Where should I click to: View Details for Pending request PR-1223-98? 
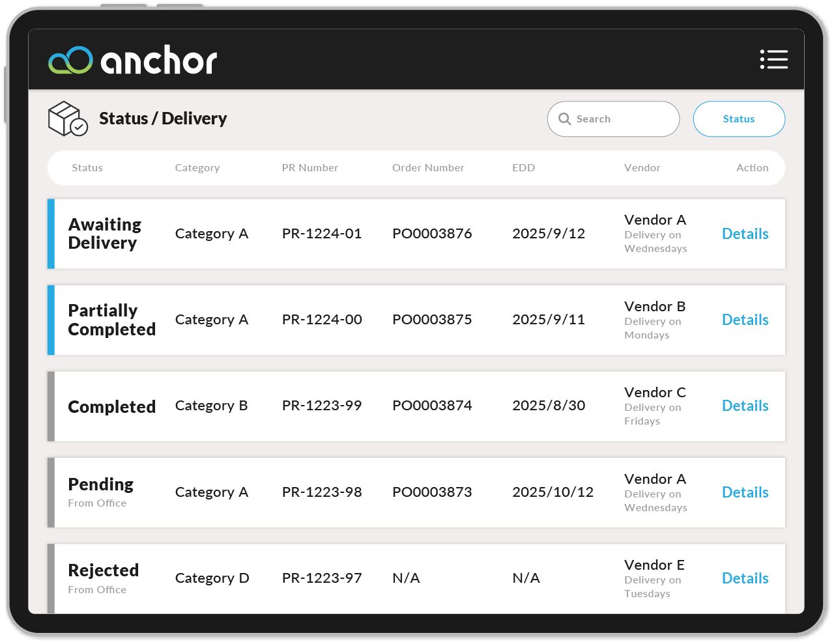745,492
